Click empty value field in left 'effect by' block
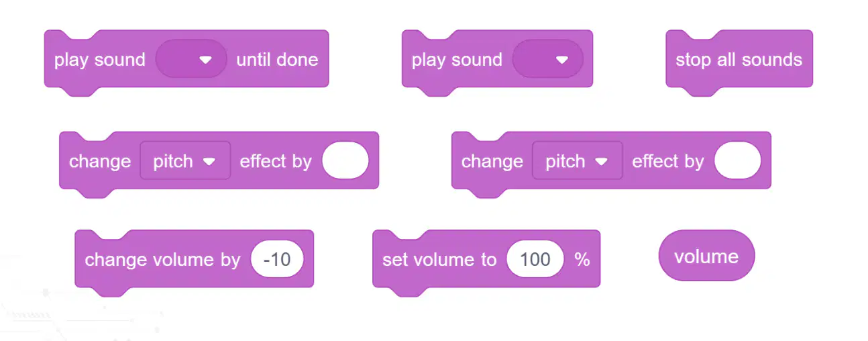This screenshot has width=868, height=341. (x=345, y=161)
